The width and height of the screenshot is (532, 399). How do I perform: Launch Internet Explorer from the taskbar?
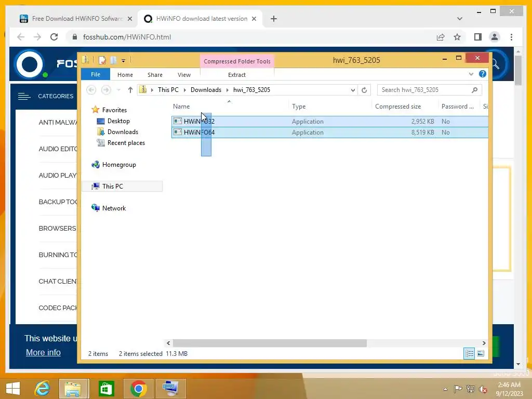[x=43, y=389]
